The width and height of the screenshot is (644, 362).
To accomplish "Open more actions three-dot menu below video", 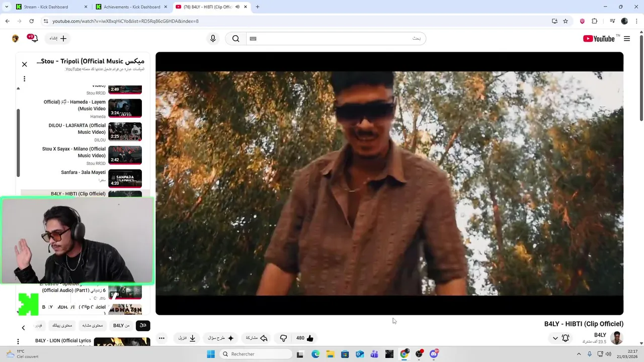I will point(162,338).
